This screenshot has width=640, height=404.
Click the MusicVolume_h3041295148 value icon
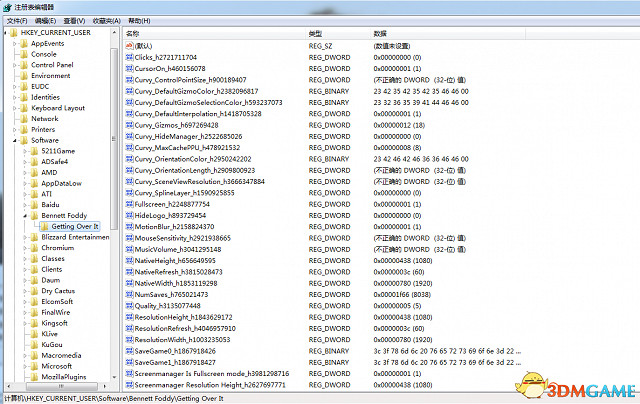click(x=129, y=248)
